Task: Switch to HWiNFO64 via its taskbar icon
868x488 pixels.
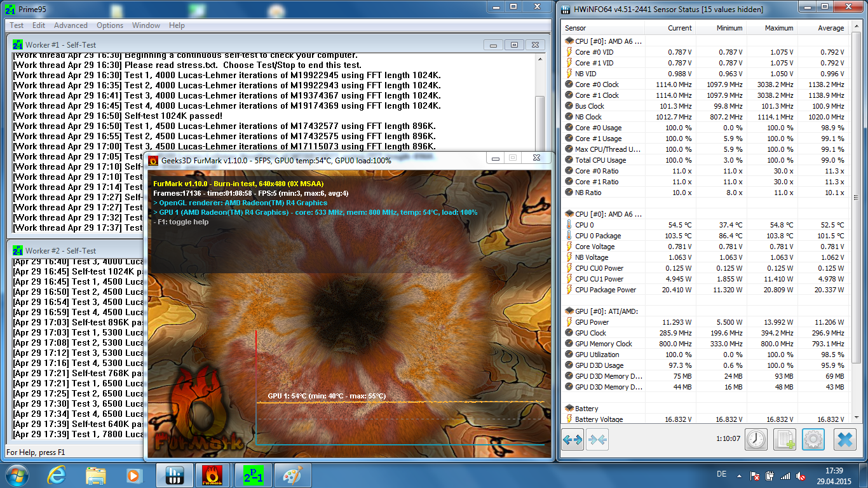Action: point(174,475)
